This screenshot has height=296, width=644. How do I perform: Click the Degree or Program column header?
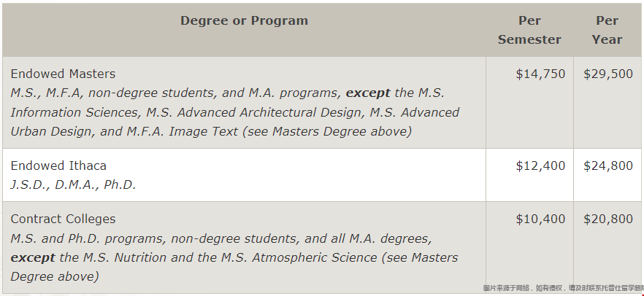tap(244, 21)
